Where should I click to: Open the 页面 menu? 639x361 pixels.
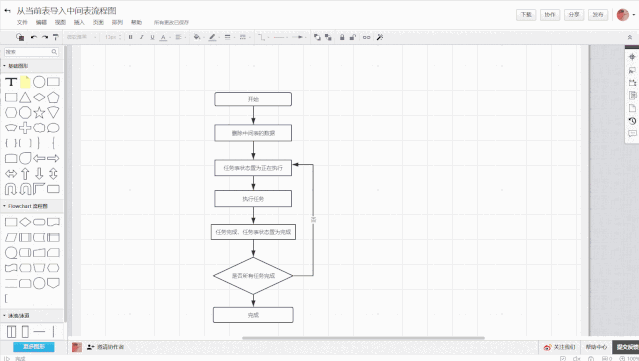98,22
